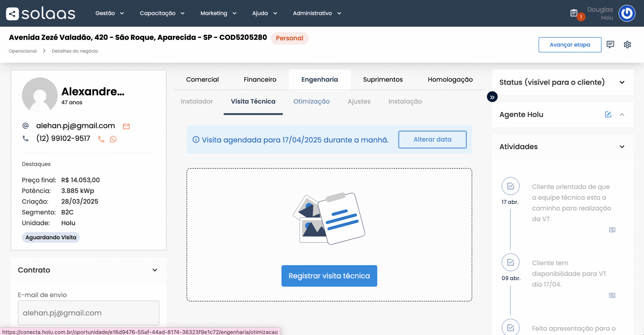Open the notifications clipboard icon
Screen dimensions: 644x335
tap(574, 13)
